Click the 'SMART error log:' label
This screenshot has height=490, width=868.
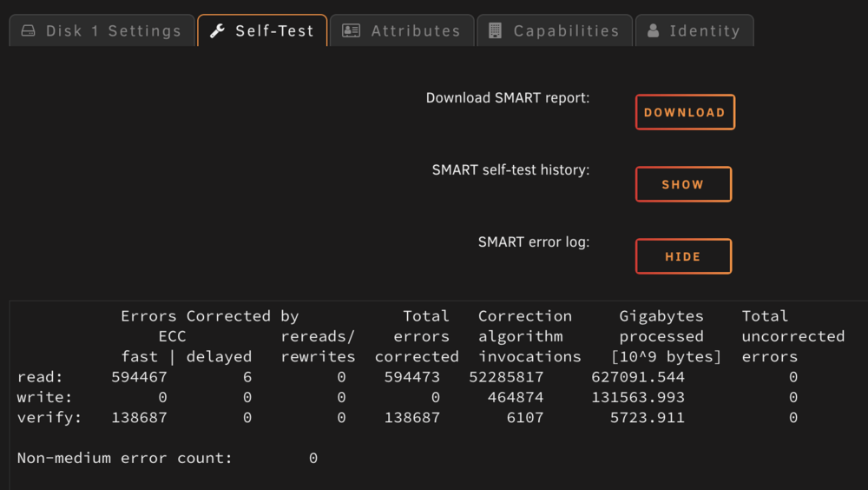pos(534,242)
